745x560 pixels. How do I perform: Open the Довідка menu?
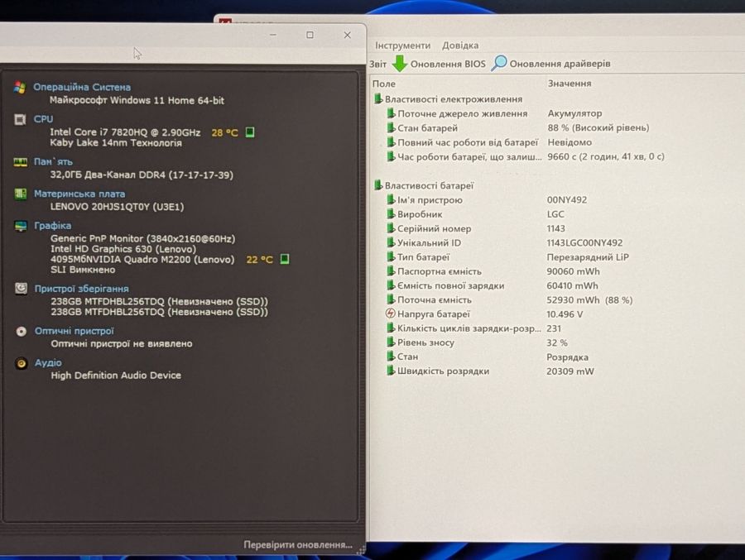[460, 45]
